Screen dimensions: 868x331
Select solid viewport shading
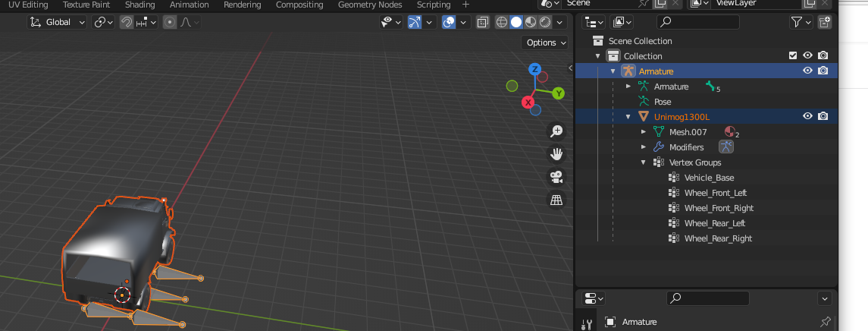(x=516, y=22)
